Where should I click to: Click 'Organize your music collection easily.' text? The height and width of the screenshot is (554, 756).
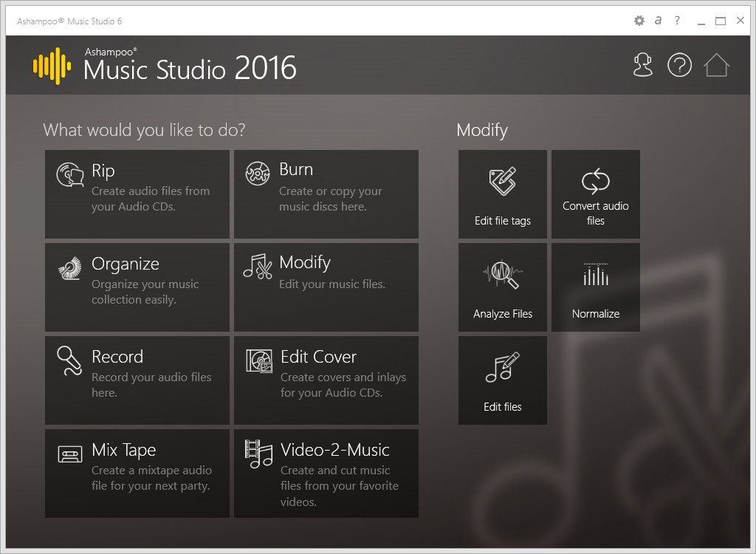[x=145, y=292]
